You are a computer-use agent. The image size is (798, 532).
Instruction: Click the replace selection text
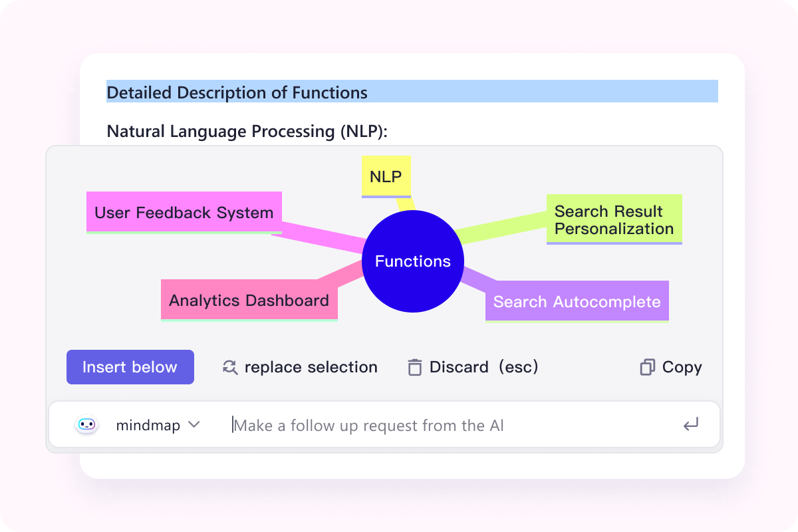point(311,367)
